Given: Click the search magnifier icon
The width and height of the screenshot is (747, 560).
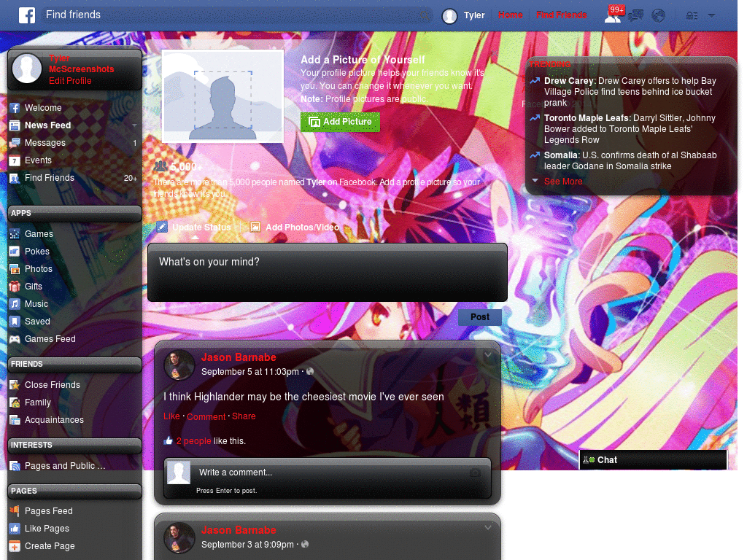Looking at the screenshot, I should click(x=425, y=15).
